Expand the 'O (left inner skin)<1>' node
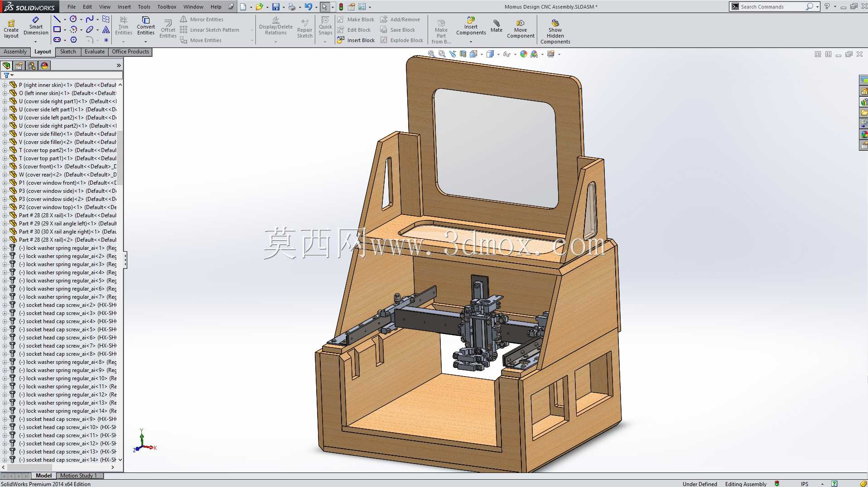This screenshot has width=868, height=487. pyautogui.click(x=5, y=93)
